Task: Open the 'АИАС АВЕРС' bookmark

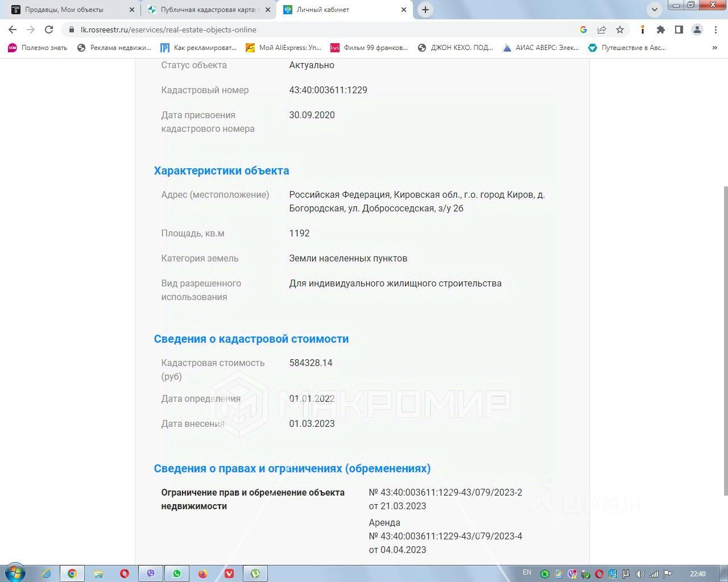Action: click(541, 48)
